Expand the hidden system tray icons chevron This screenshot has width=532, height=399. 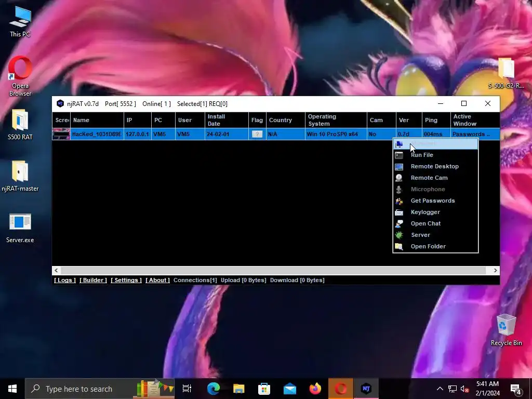[440, 389]
